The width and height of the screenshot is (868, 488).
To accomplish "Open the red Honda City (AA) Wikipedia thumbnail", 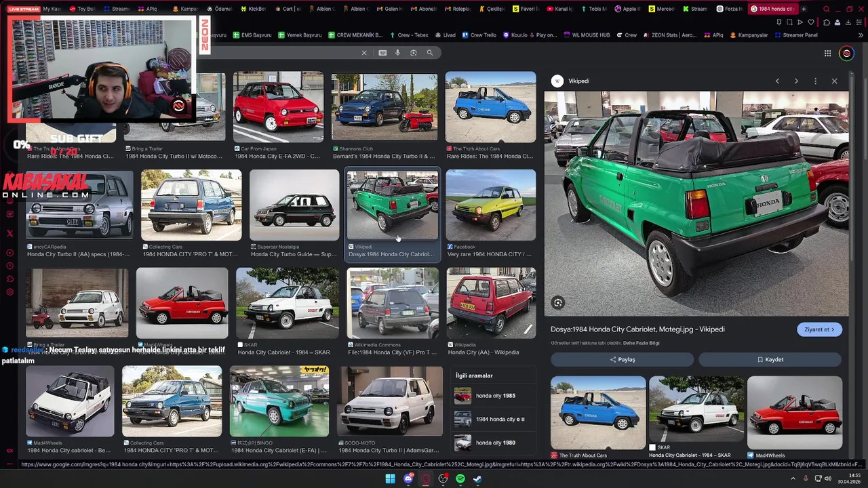I will tap(491, 303).
